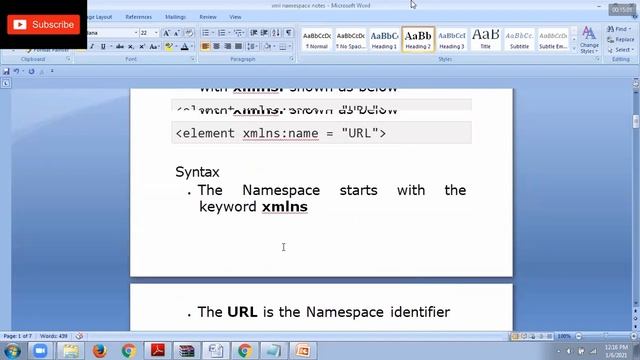Open Adobe Reader from the taskbar
Image resolution: width=640 pixels, height=360 pixels.
(158, 351)
